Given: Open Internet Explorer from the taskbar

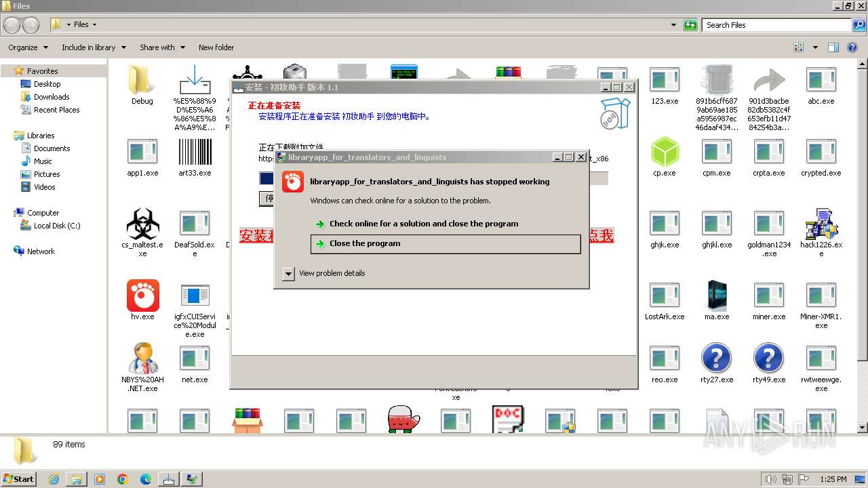Looking at the screenshot, I should tap(54, 479).
